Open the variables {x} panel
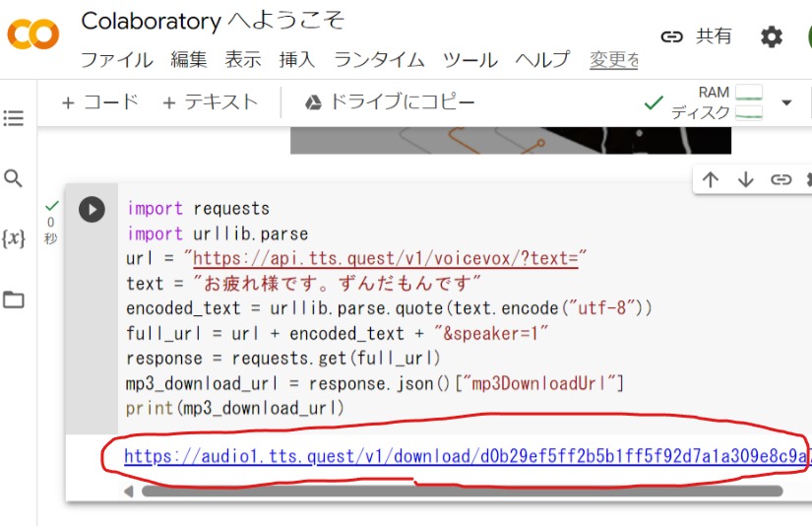The image size is (812, 526). 14,238
